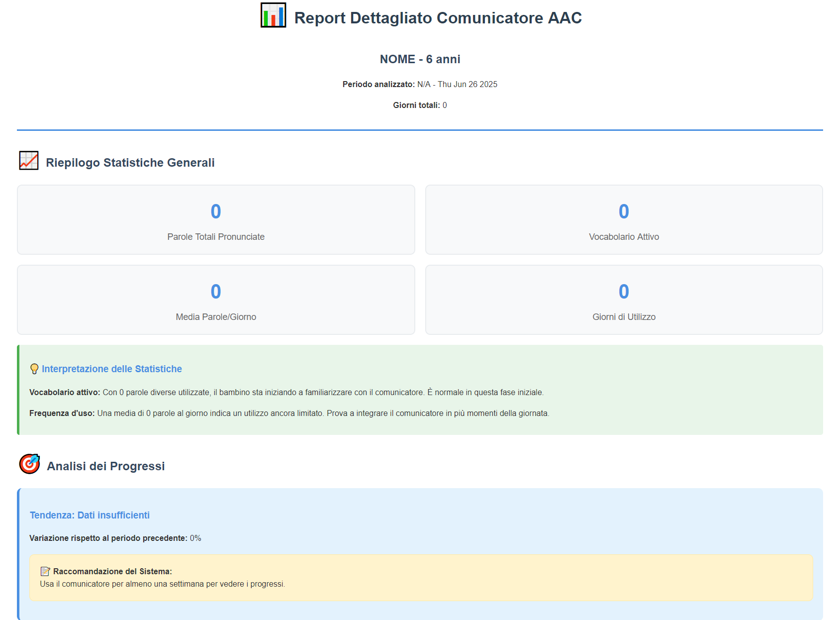Click the 'Periodo analizzato' date line
Image resolution: width=840 pixels, height=620 pixels.
(420, 84)
